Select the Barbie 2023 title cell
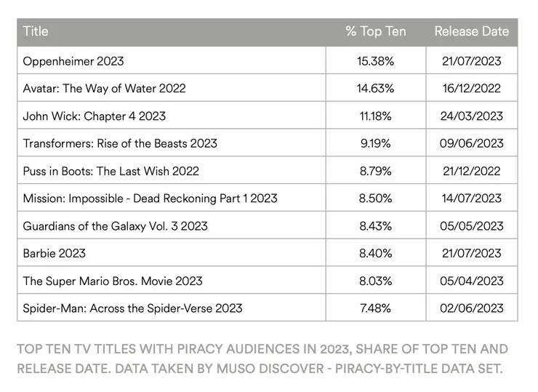The width and height of the screenshot is (538, 392). coord(54,253)
